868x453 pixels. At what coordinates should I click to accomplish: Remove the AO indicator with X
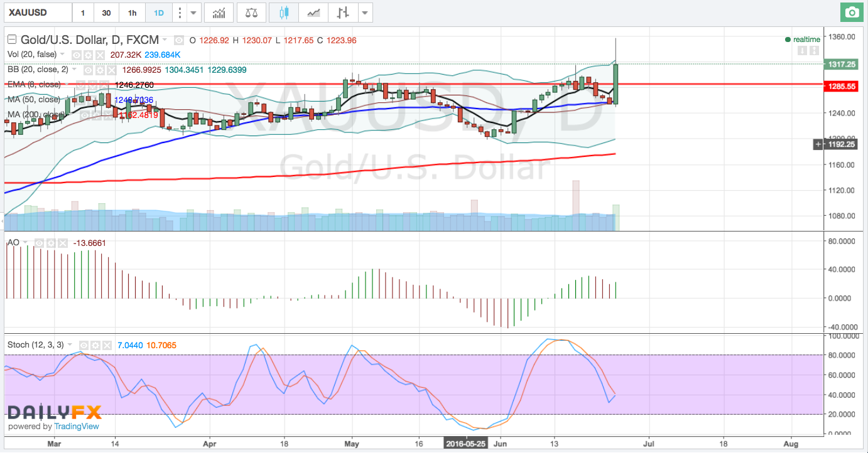[62, 243]
